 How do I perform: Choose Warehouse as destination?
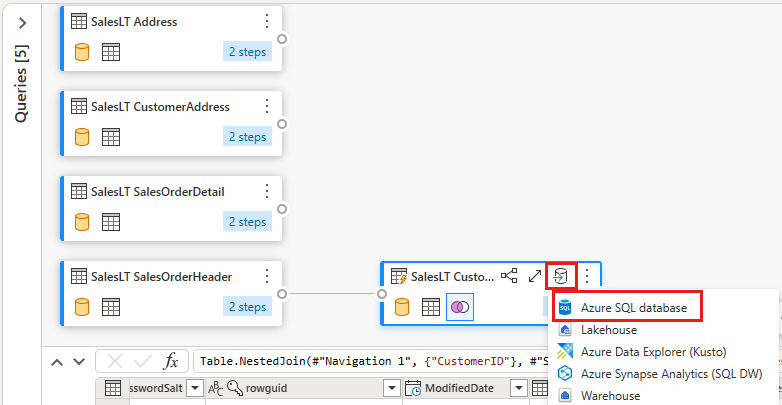coord(610,396)
